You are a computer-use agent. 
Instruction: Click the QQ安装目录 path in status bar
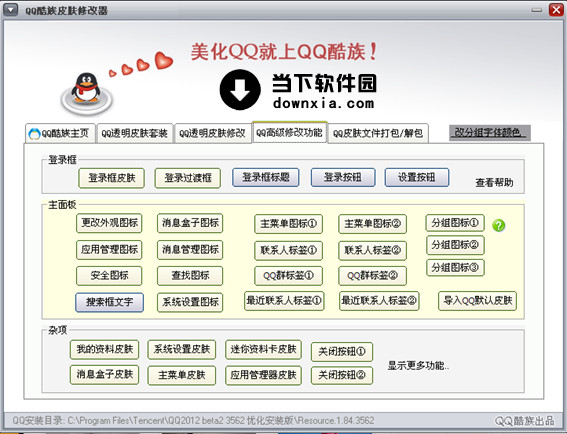click(x=193, y=421)
